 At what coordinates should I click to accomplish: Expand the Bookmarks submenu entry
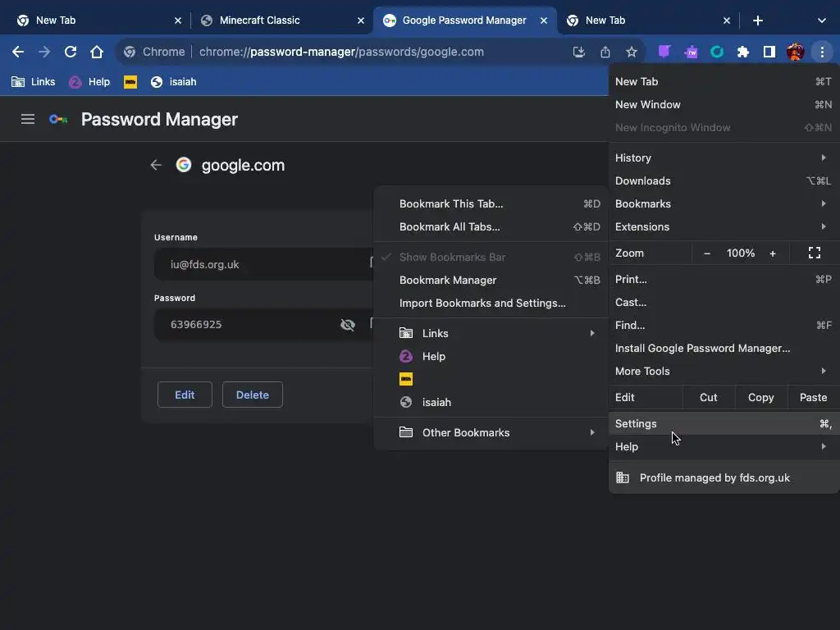point(724,204)
